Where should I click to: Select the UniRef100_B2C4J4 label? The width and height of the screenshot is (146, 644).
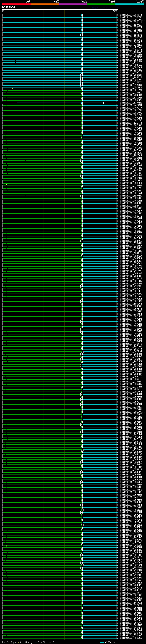[x=131, y=123]
